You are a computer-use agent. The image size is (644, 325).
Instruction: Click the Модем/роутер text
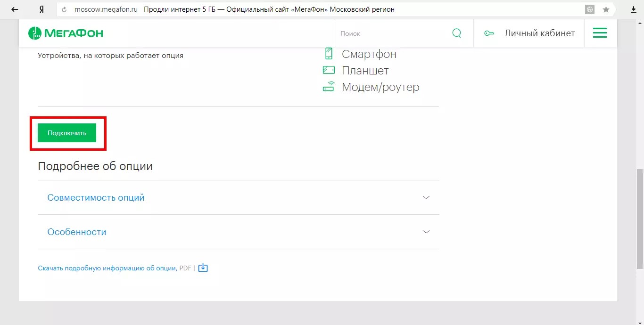click(x=380, y=87)
